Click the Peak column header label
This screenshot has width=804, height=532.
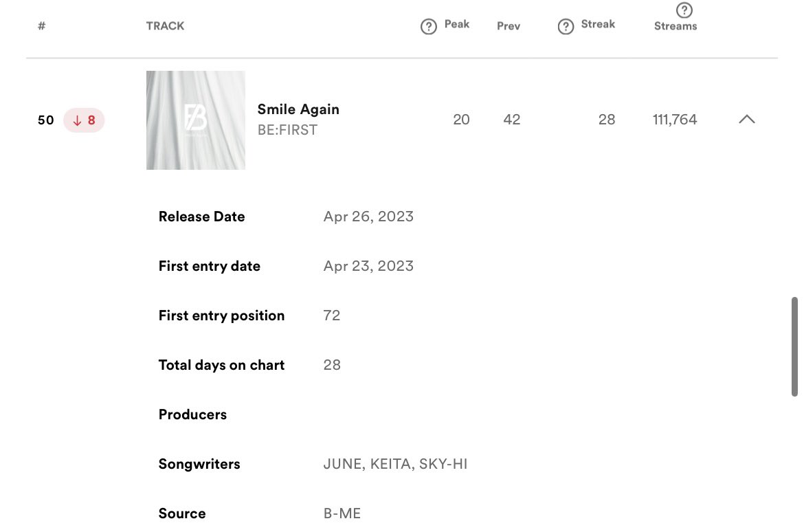(x=457, y=24)
